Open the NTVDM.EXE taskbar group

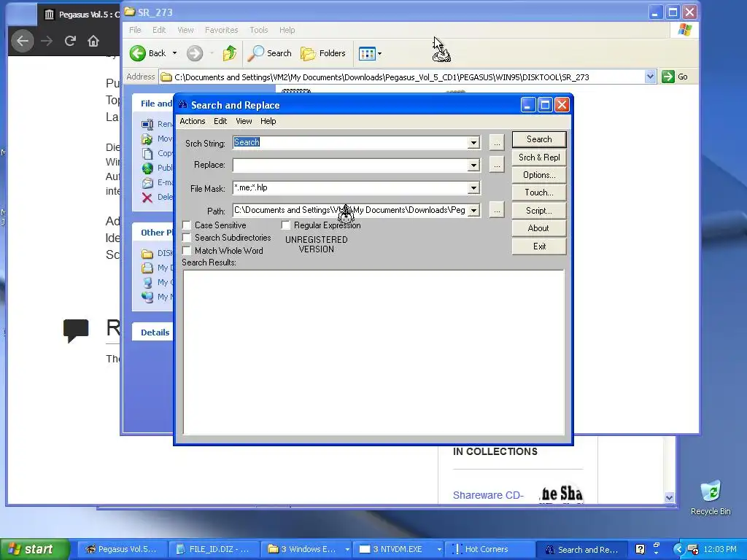[x=399, y=549]
